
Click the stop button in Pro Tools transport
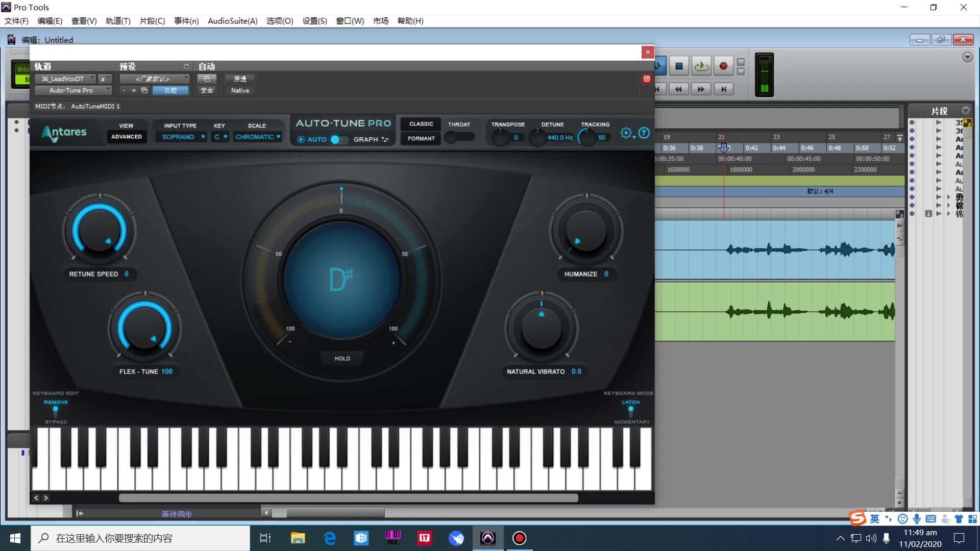click(679, 66)
